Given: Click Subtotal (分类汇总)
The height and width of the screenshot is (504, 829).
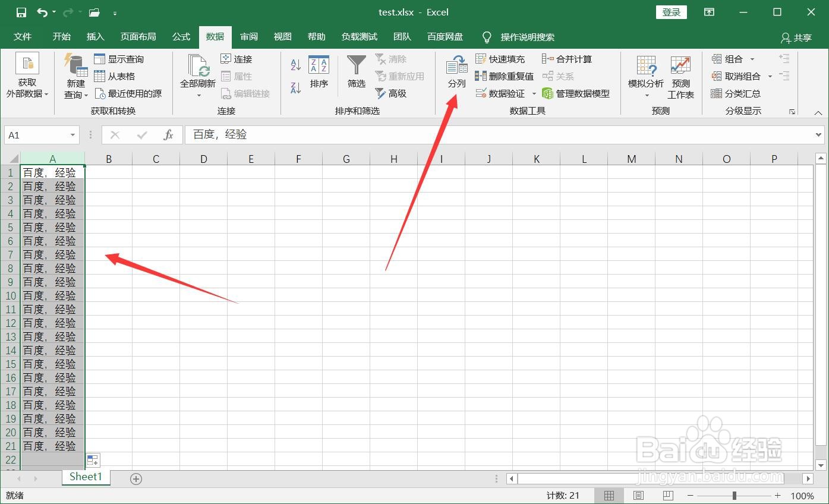Looking at the screenshot, I should [736, 93].
